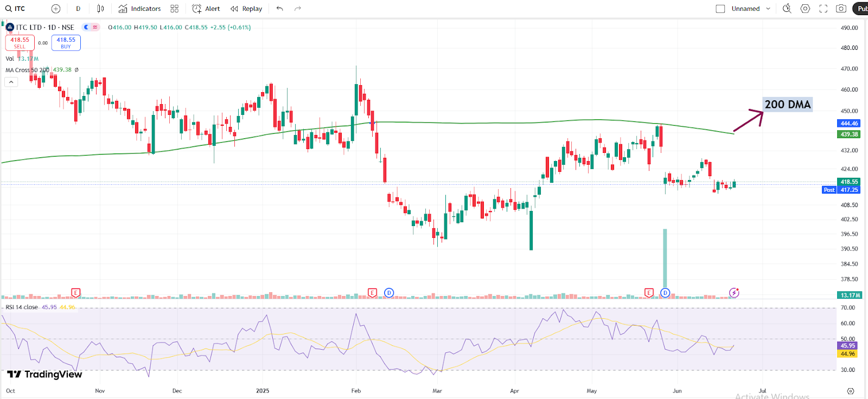
Task: Open symbol search showing ITC
Action: pyautogui.click(x=15, y=9)
